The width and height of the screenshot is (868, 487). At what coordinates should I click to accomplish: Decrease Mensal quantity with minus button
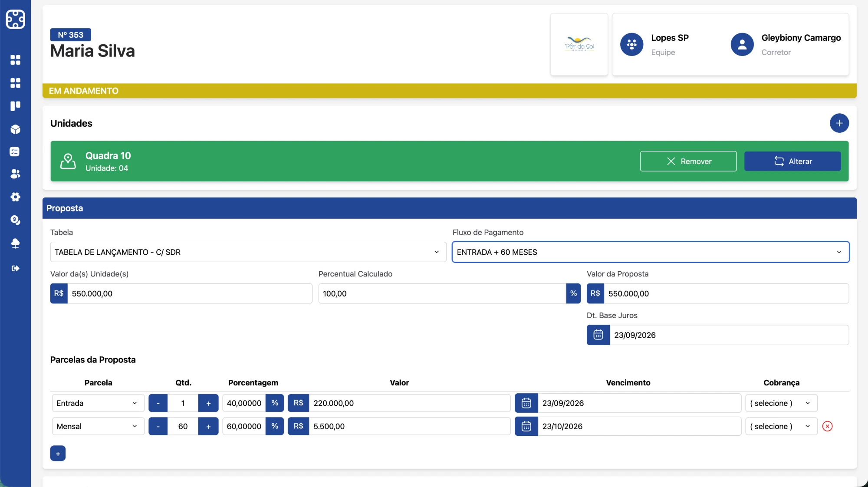point(158,427)
